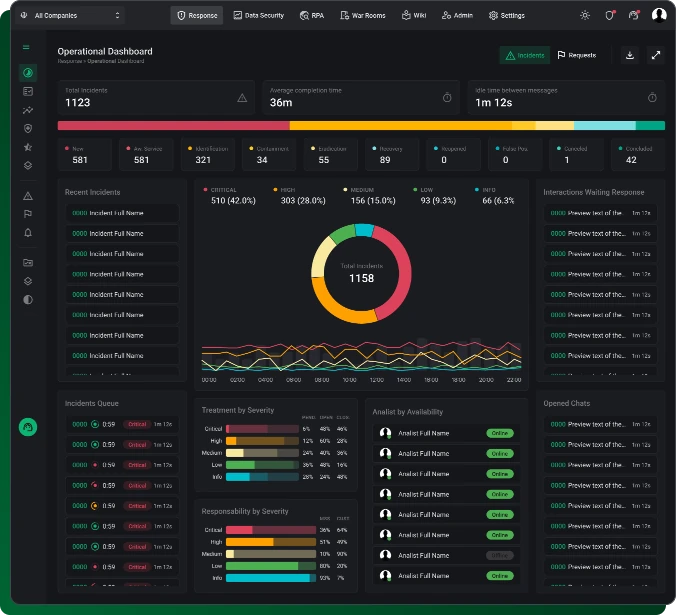Screen dimensions: 676x615
Task: Click the 1158 total in donut center
Action: [361, 278]
